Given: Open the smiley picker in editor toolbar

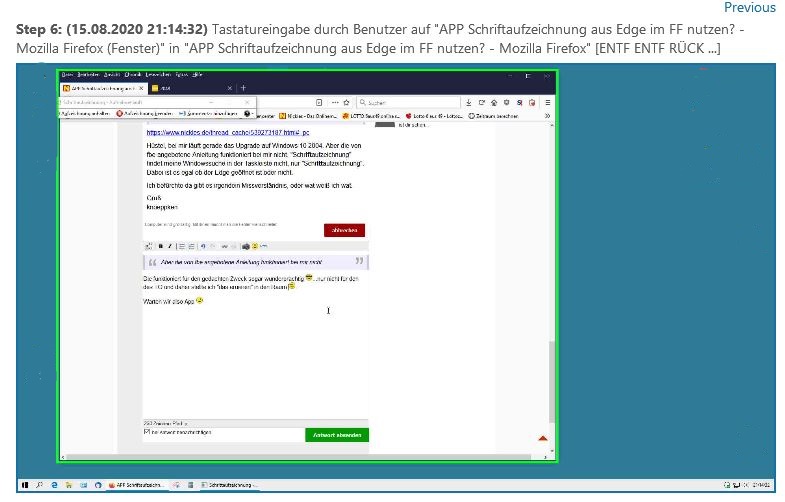Looking at the screenshot, I should (255, 246).
